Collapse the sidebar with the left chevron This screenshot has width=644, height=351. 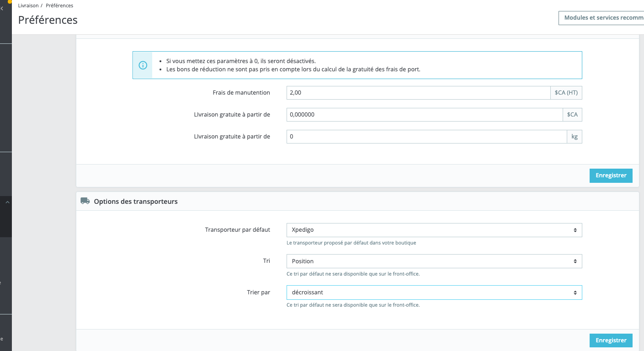2,9
